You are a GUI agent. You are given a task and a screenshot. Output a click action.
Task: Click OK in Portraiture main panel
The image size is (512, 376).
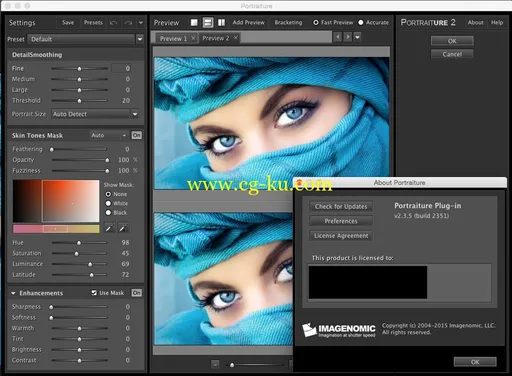click(x=452, y=41)
